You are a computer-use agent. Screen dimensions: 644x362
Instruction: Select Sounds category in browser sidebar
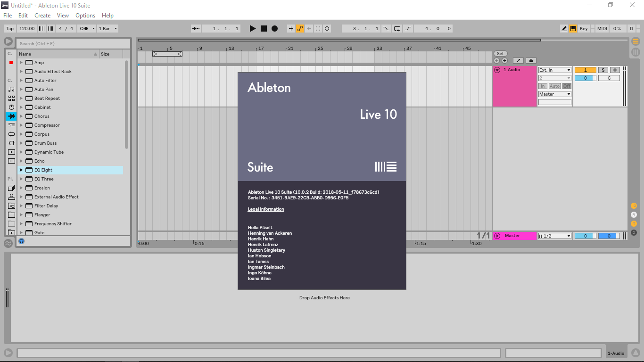[11, 89]
